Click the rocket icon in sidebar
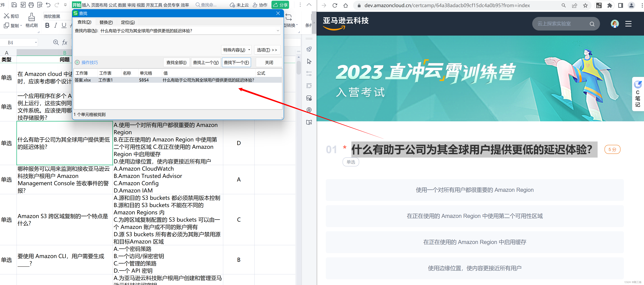Screen dimensions: 644x285 [x=309, y=49]
